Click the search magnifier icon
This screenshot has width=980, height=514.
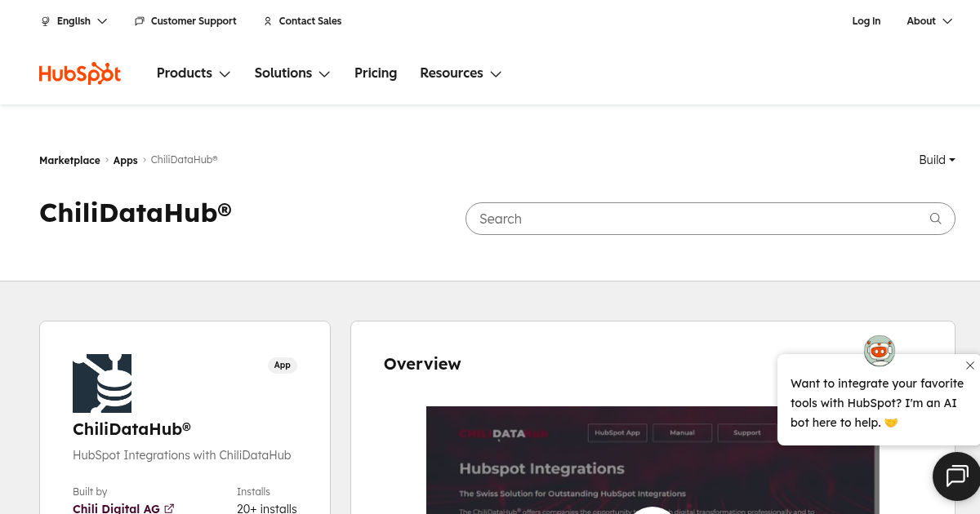(936, 219)
